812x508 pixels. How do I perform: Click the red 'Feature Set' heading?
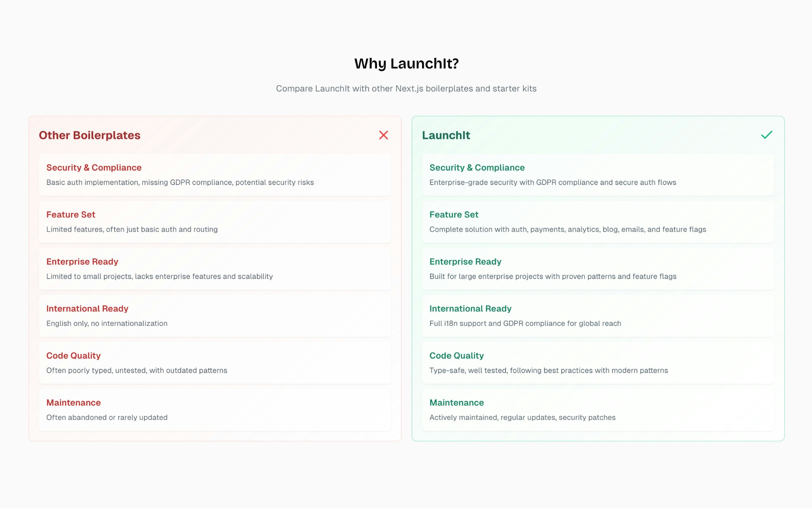[x=71, y=215]
